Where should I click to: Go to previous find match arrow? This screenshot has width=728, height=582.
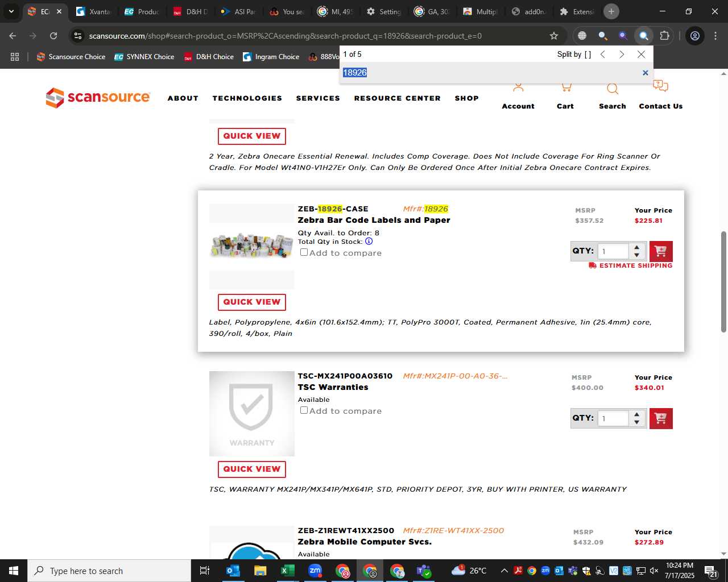[x=603, y=55]
